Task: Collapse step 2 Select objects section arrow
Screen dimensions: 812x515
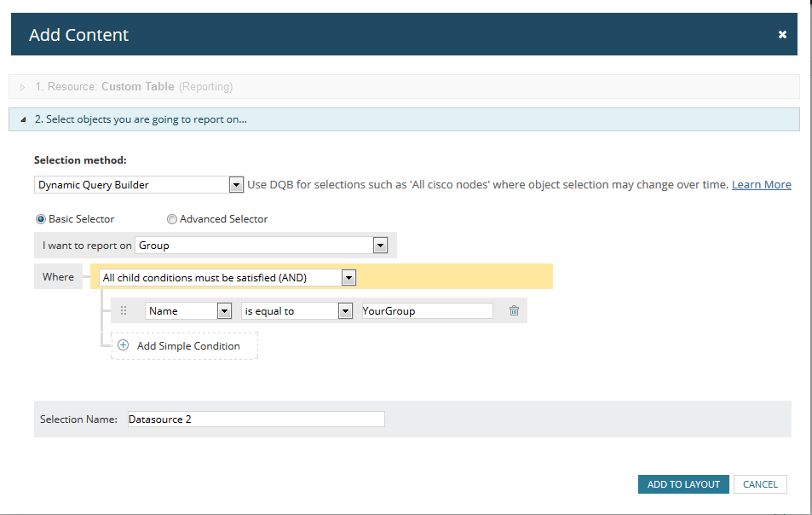Action: pos(22,119)
